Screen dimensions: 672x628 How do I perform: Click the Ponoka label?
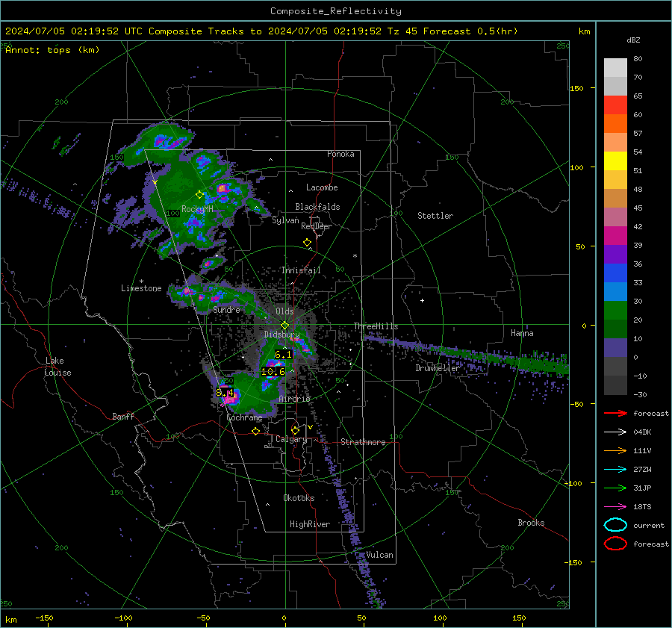point(340,154)
